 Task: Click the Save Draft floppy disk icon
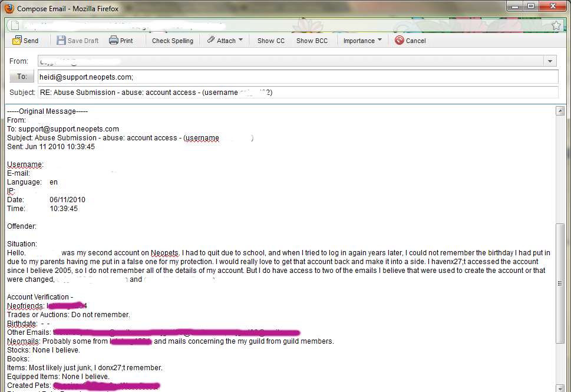click(x=61, y=41)
